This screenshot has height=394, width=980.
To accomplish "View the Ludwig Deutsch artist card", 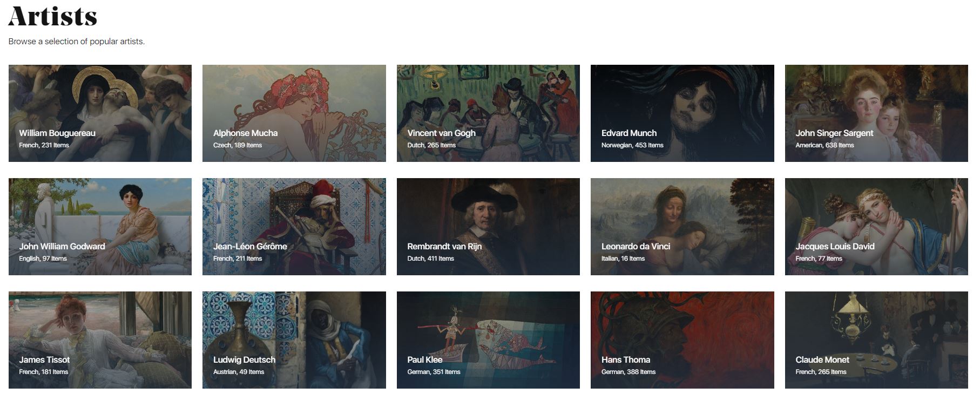I will [x=294, y=340].
